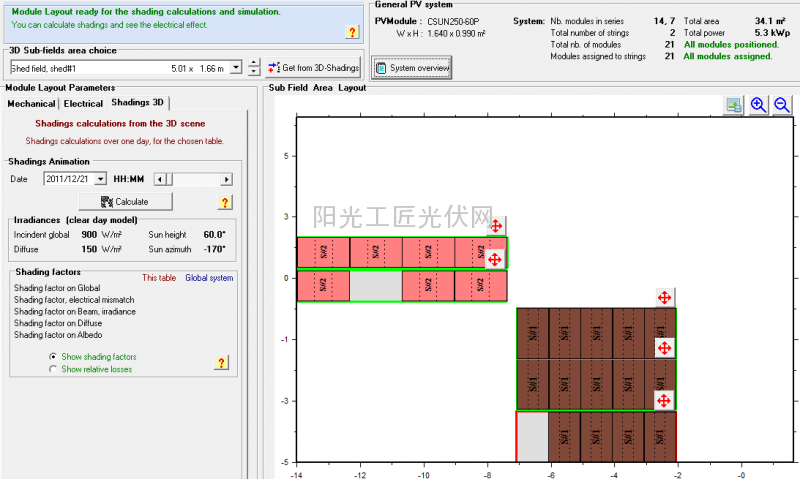Click the help icon beside Calculate

[224, 202]
